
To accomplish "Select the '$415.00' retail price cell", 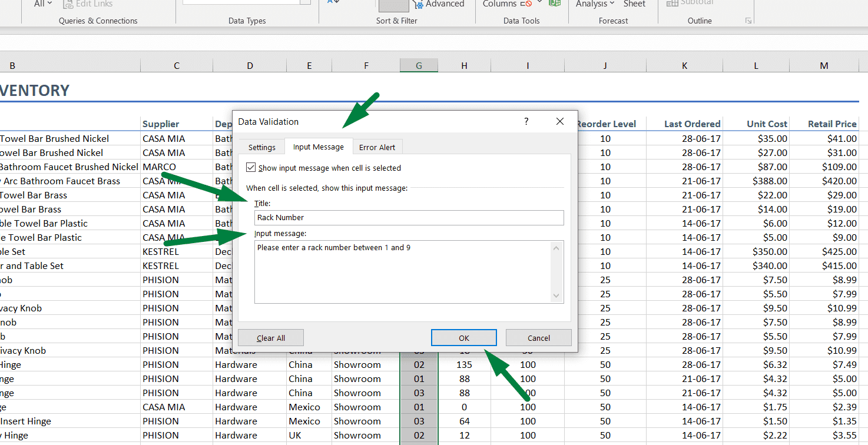I will [824, 266].
